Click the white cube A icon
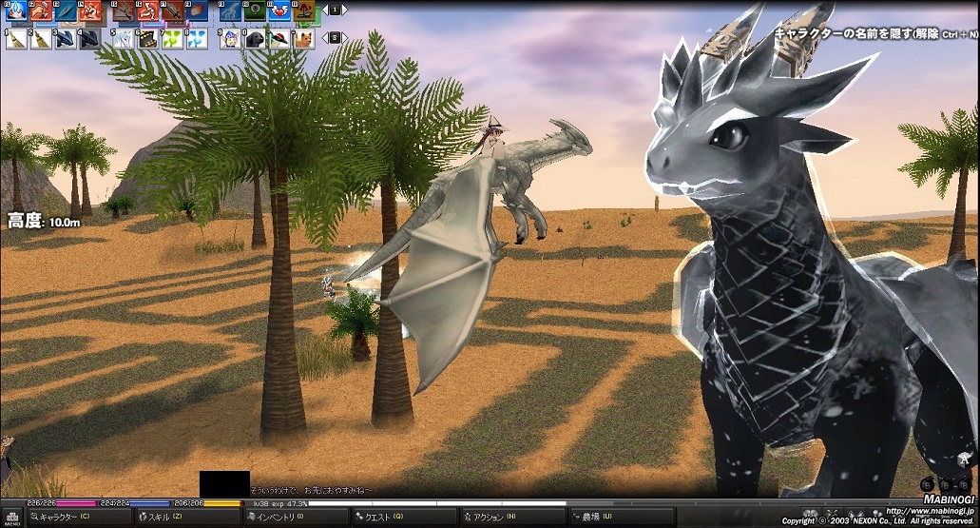This screenshot has height=528, width=980. click(963, 460)
